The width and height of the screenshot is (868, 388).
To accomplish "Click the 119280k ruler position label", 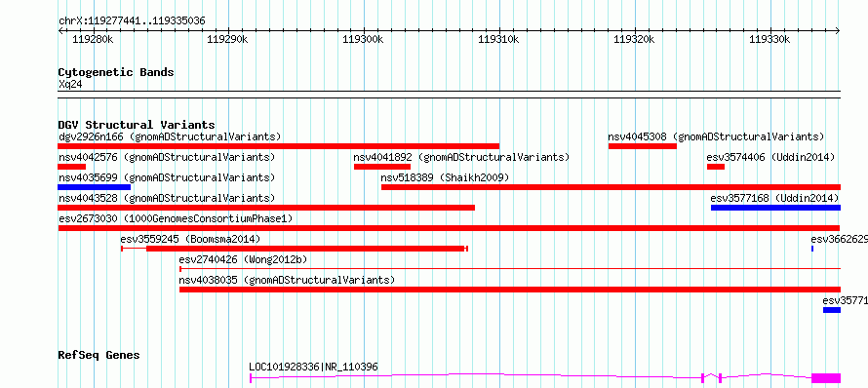I will pyautogui.click(x=93, y=39).
